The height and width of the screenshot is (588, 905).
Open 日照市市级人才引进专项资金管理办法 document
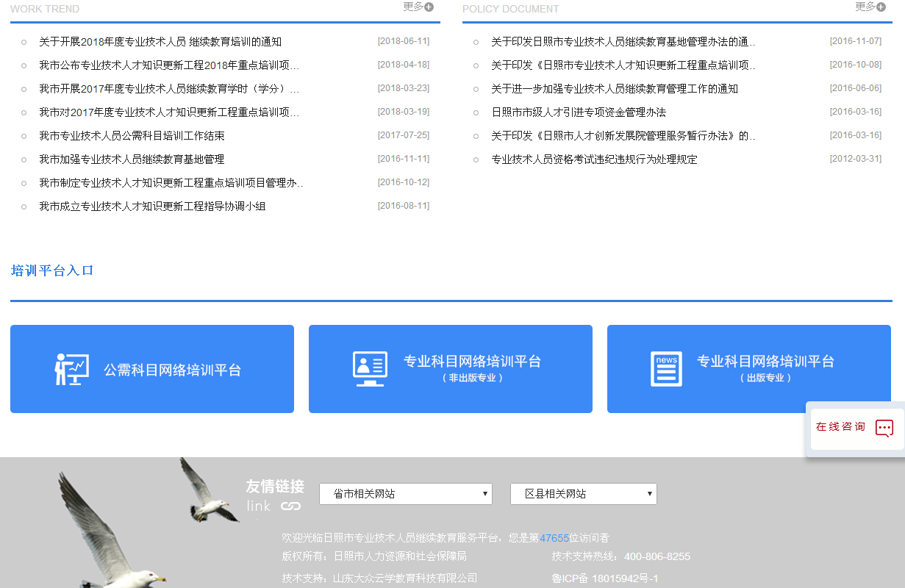tap(579, 112)
